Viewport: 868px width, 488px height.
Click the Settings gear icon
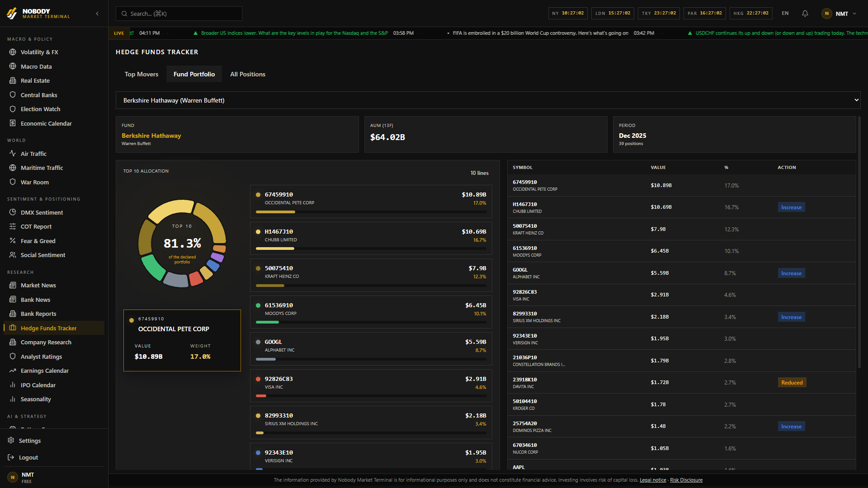(x=11, y=441)
